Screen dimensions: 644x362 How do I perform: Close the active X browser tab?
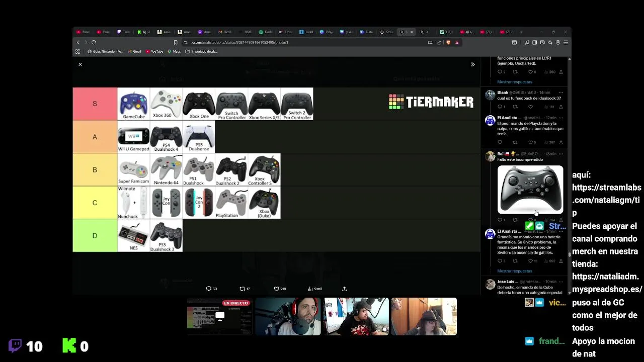(x=412, y=32)
